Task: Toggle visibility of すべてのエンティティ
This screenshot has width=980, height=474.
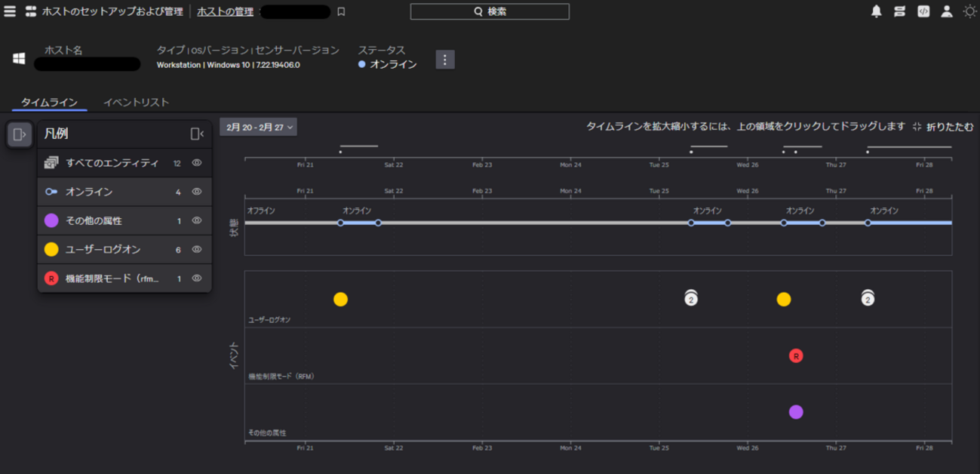Action: pyautogui.click(x=197, y=163)
